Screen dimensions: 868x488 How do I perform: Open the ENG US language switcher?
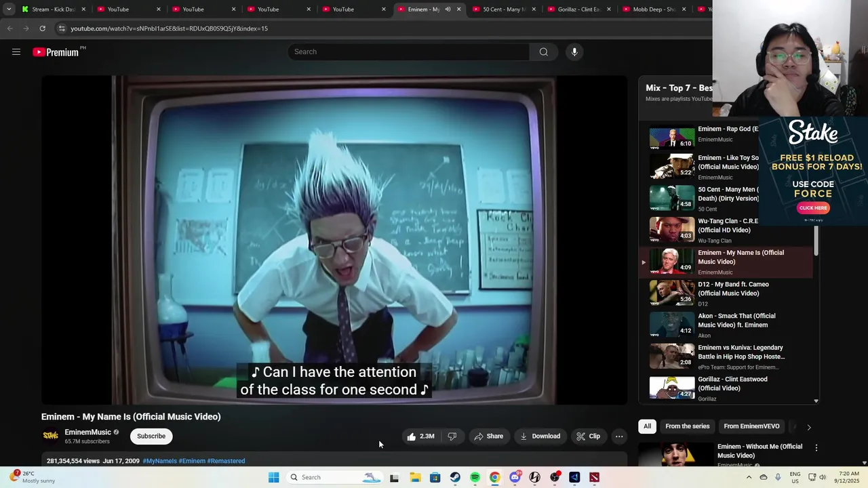click(x=795, y=477)
